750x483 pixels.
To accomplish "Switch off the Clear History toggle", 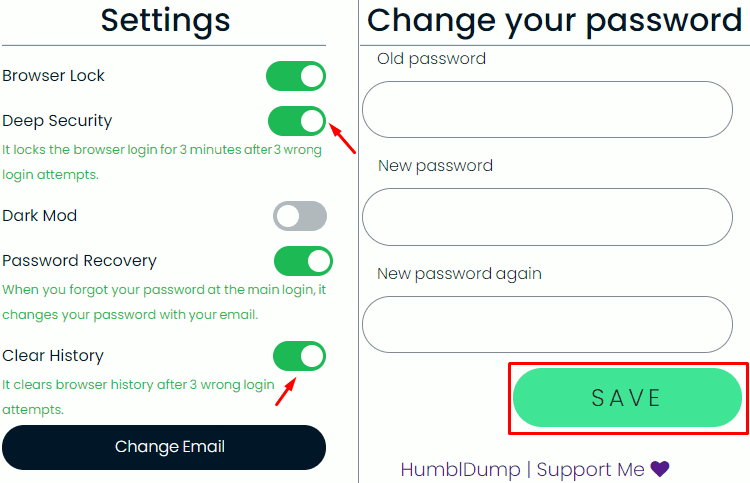I will coord(299,356).
